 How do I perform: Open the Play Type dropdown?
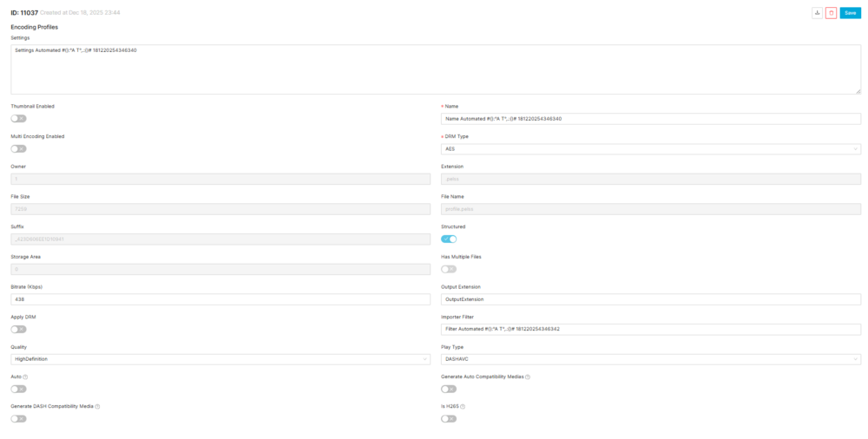650,359
